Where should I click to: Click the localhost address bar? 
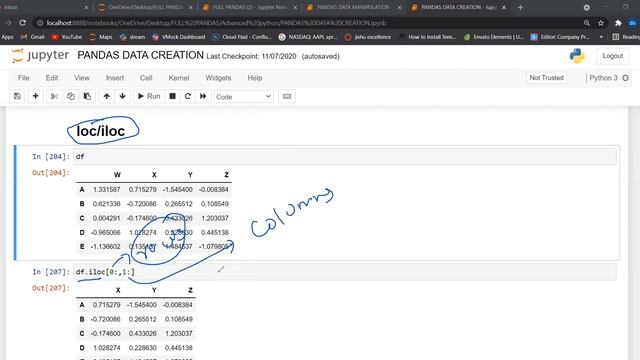306,23
